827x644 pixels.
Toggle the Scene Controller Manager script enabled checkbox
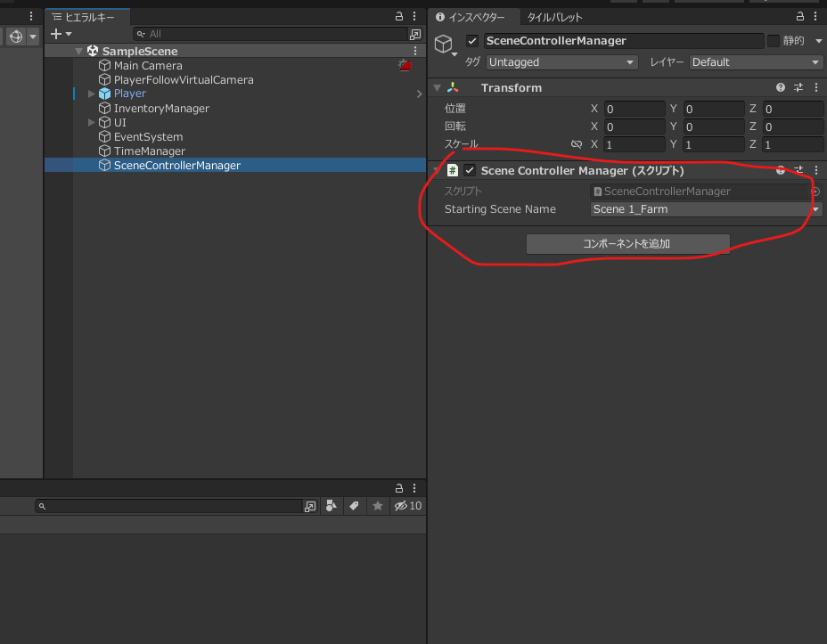[x=470, y=170]
